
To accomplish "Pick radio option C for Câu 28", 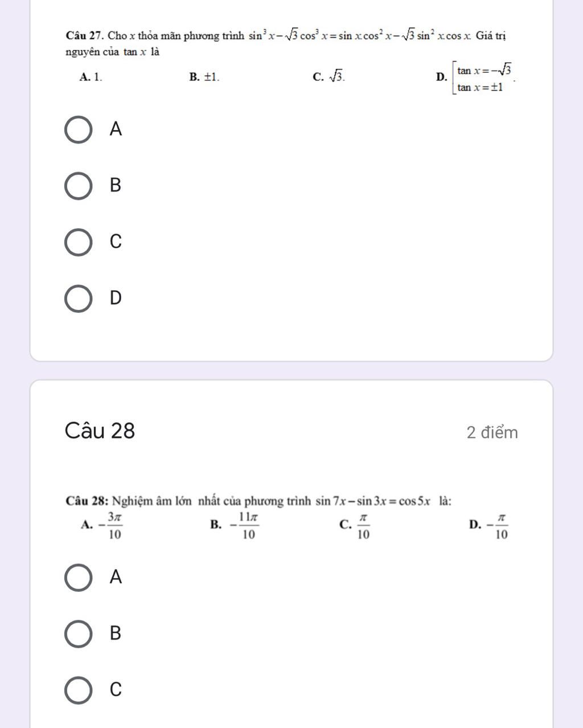I will coord(77,689).
